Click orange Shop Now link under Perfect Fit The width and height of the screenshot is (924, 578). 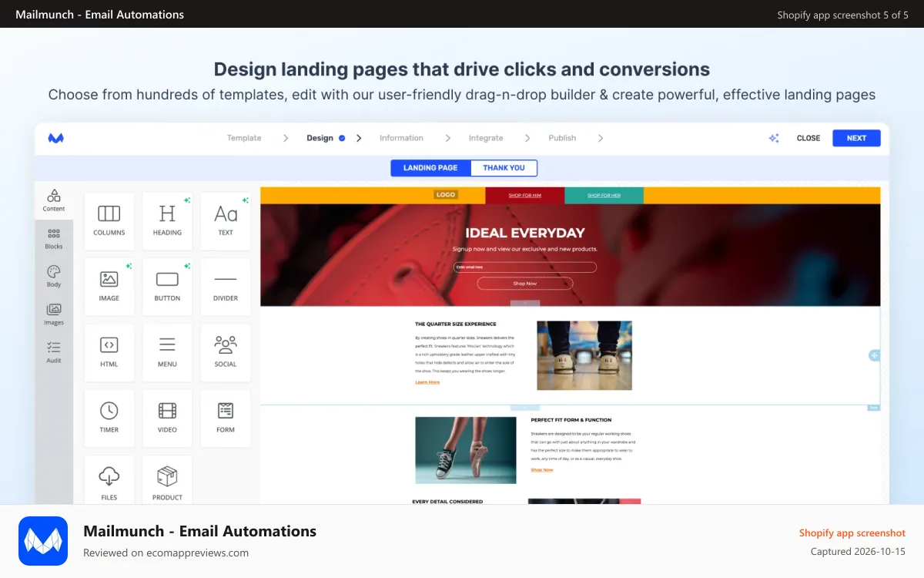(x=542, y=470)
